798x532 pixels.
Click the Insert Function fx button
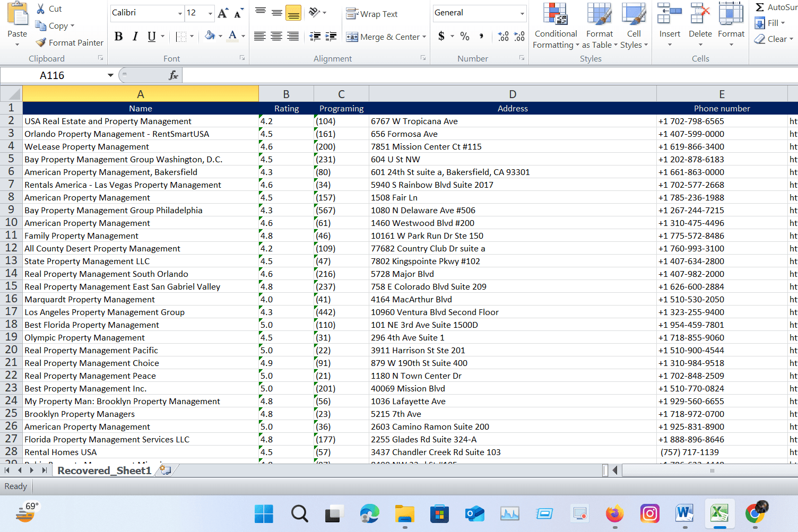173,75
